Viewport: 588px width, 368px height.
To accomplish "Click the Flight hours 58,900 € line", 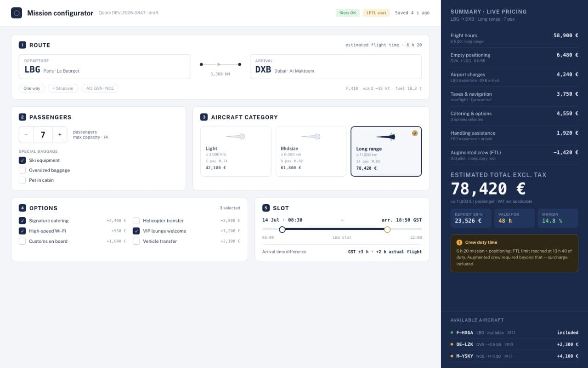I will (514, 38).
